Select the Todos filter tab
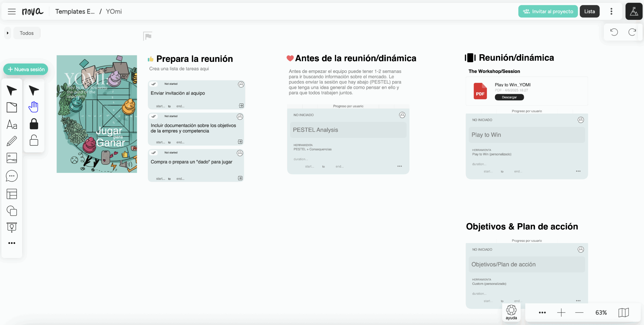The width and height of the screenshot is (644, 325). [27, 33]
